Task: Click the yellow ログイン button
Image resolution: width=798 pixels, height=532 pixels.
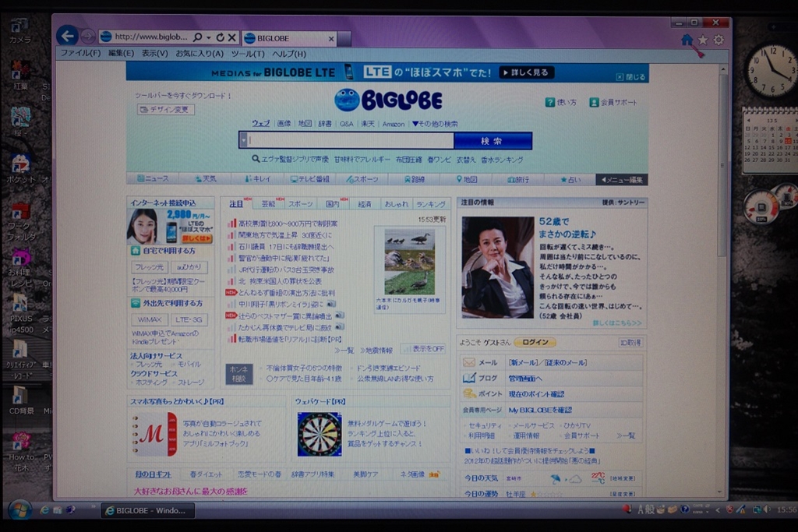Action: pos(535,342)
